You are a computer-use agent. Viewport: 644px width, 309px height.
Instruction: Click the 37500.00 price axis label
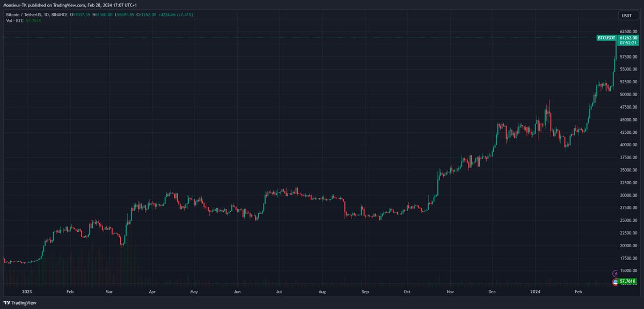pyautogui.click(x=628, y=157)
